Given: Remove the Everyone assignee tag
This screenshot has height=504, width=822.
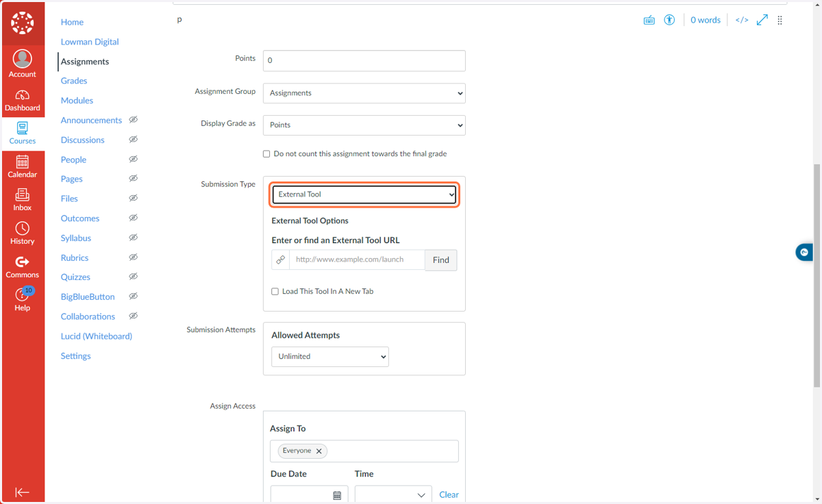Looking at the screenshot, I should pyautogui.click(x=319, y=451).
